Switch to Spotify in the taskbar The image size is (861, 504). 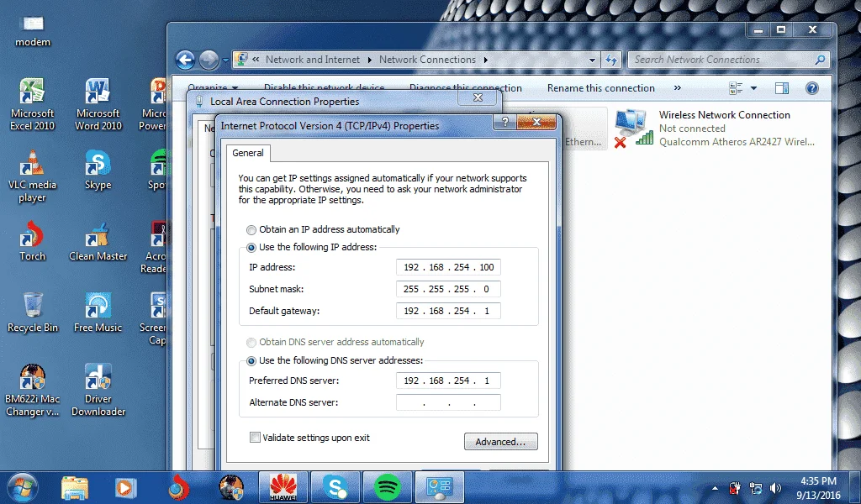(387, 487)
